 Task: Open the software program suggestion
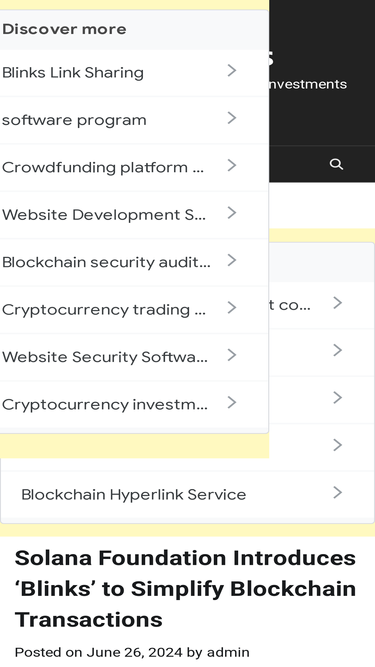pyautogui.click(x=74, y=120)
